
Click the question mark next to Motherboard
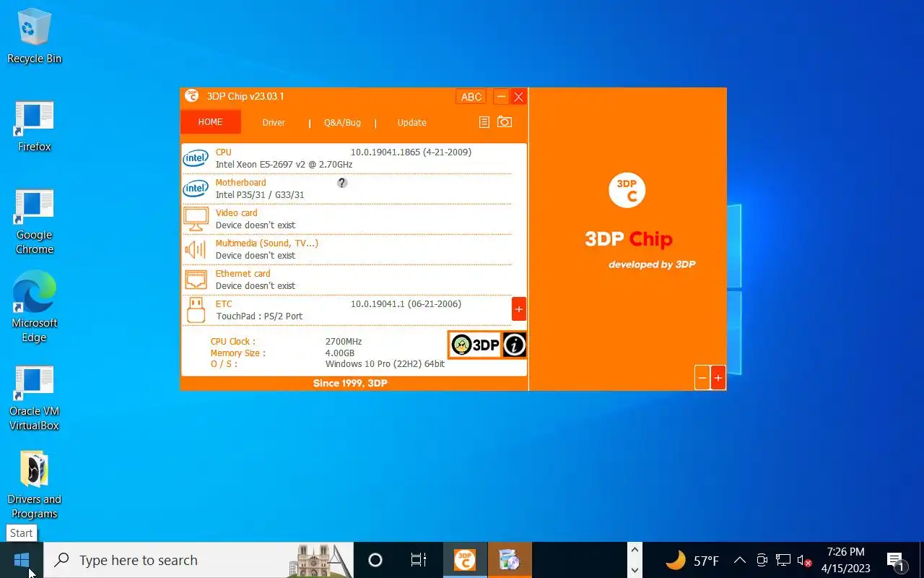click(342, 183)
